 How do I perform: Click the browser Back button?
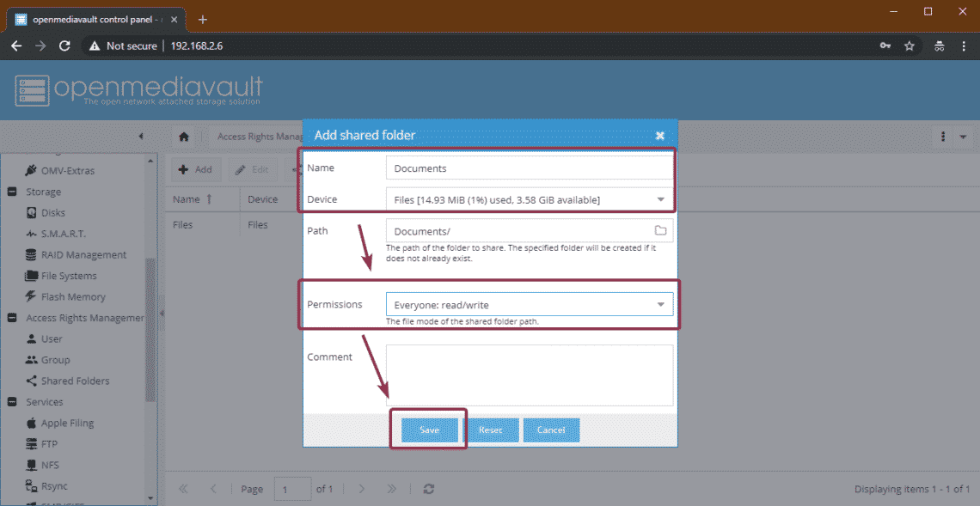[x=16, y=46]
